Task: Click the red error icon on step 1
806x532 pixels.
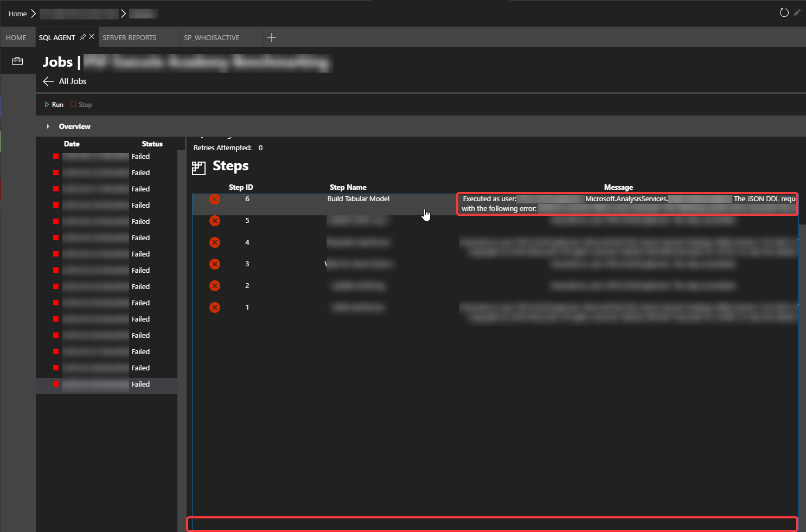Action: click(214, 307)
